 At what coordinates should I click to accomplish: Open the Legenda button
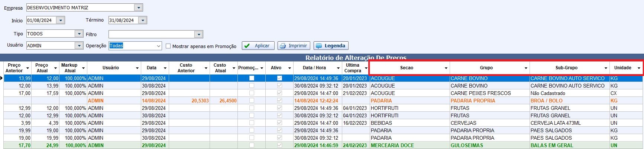point(331,46)
